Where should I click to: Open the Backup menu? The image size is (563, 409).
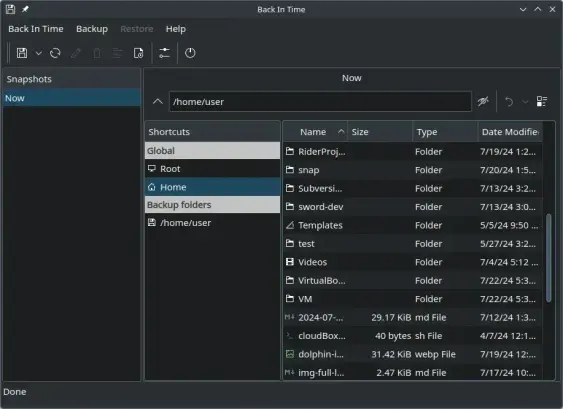(92, 29)
